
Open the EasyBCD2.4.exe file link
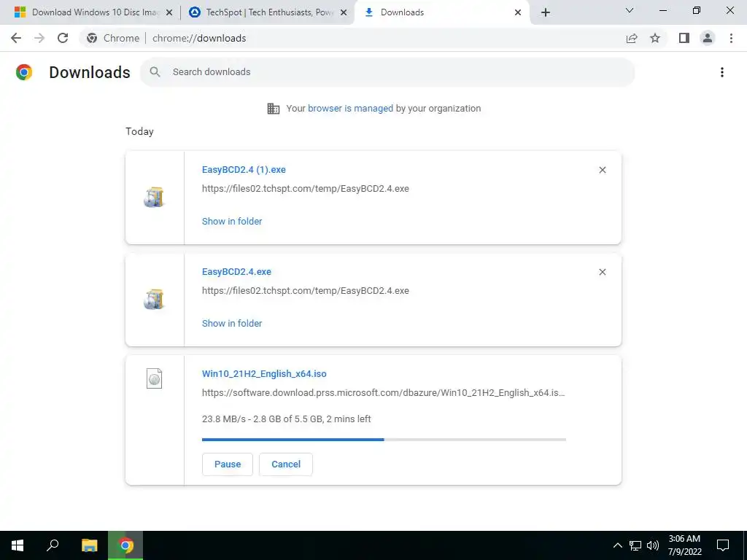tap(236, 272)
